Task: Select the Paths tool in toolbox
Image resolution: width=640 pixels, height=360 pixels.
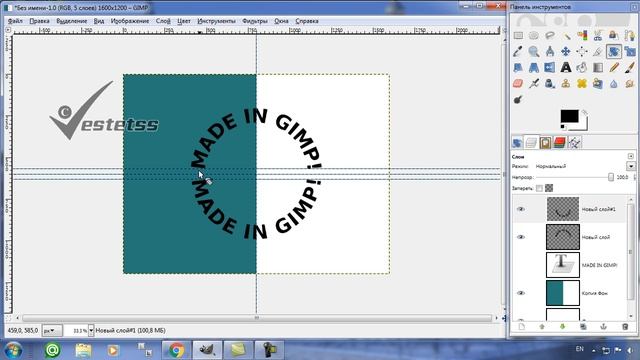Action: (629, 36)
